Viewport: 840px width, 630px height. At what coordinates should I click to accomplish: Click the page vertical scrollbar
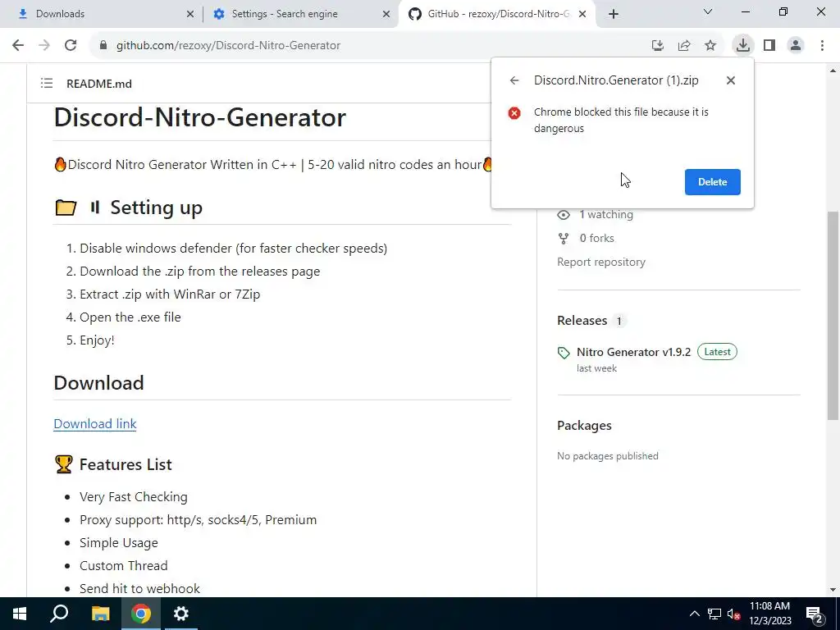tap(833, 316)
